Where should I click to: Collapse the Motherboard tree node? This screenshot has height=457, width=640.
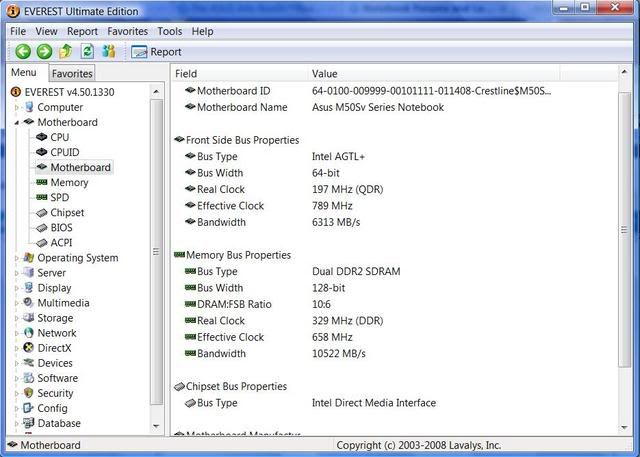(x=17, y=122)
